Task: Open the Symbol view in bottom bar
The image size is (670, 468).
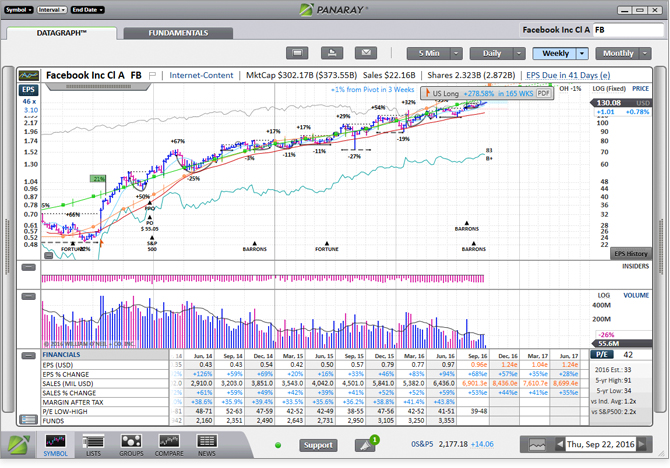Action: tap(56, 446)
